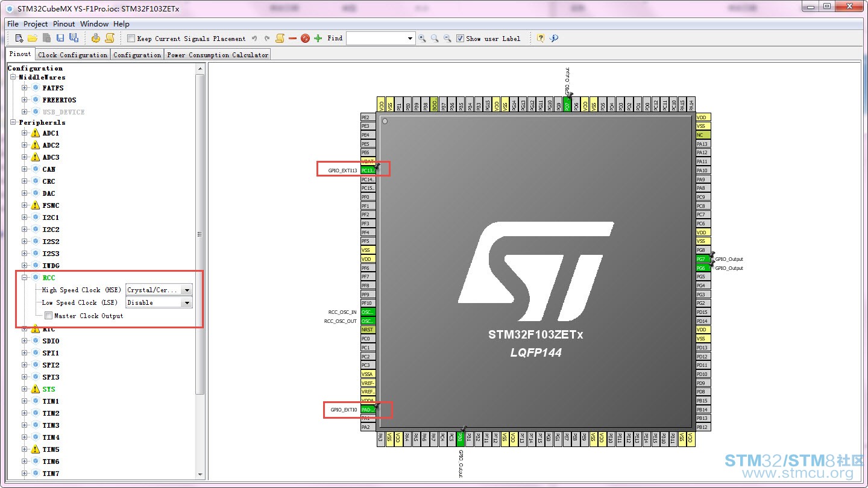Screen dimensions: 868x488
Task: Click the RCC peripheral cube icon
Action: click(x=36, y=278)
